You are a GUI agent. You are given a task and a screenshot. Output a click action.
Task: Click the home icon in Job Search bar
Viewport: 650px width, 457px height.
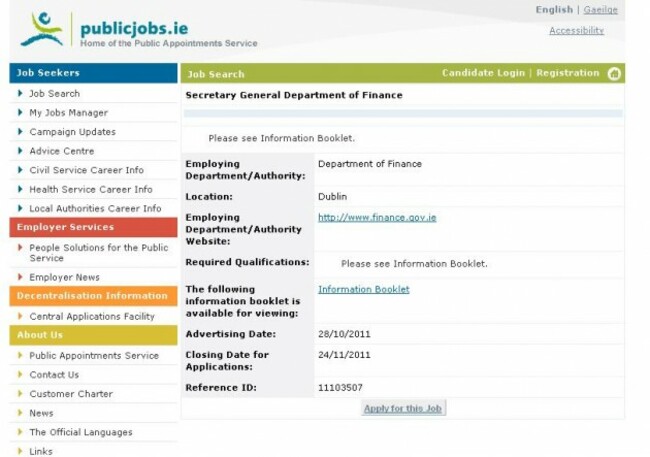(614, 73)
